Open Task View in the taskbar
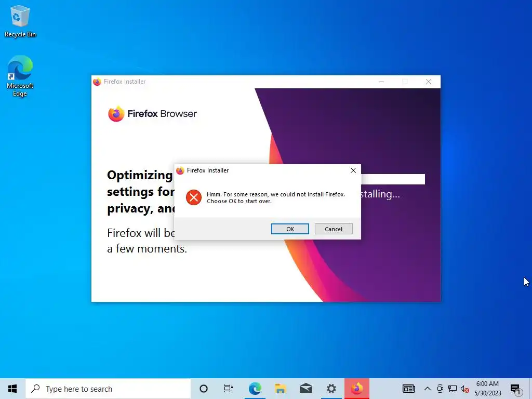The image size is (532, 399). click(229, 389)
